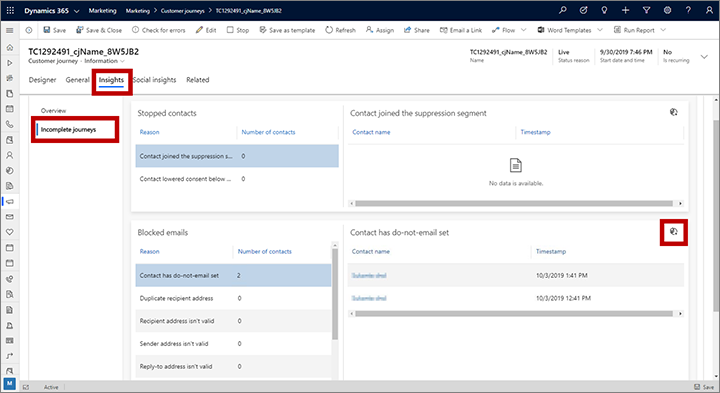This screenshot has height=393, width=720.
Task: Open the settings gear icon
Action: click(x=667, y=10)
